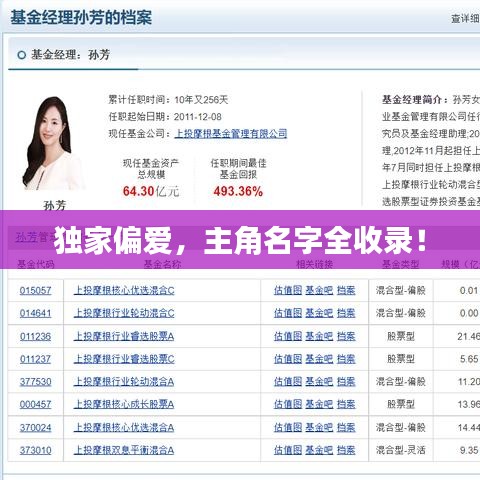480x480 pixels.
Task: Click the 10年又256天 tenure text
Action: (x=201, y=100)
